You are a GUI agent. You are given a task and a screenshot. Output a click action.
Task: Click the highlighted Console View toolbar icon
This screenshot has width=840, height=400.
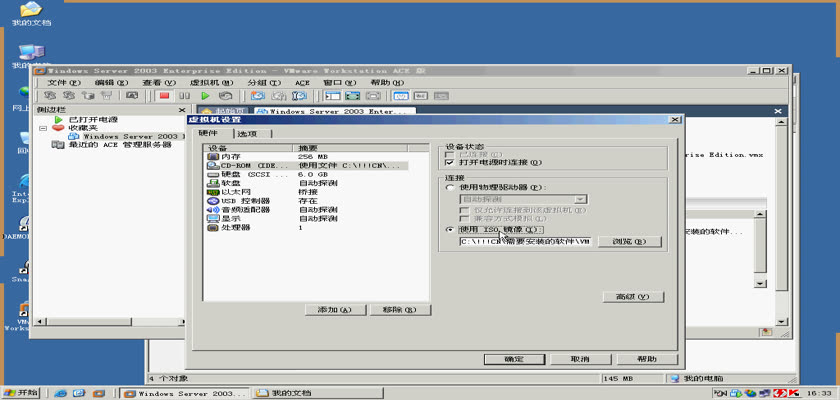coord(401,96)
